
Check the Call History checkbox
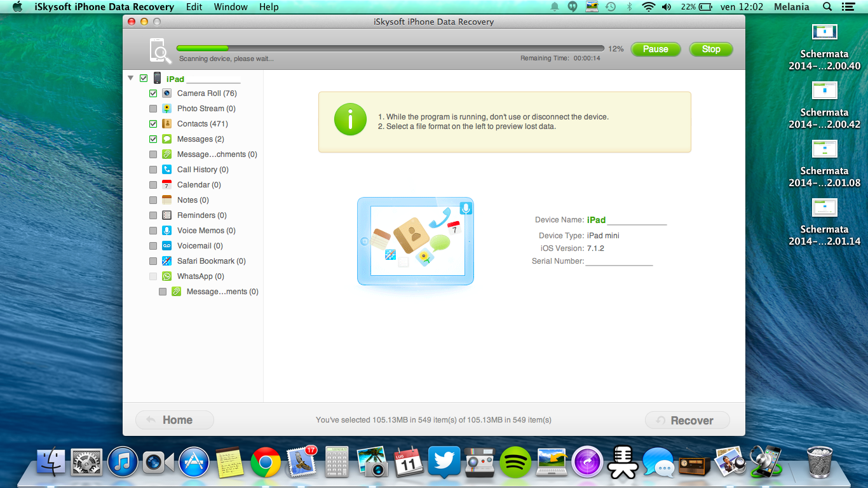153,170
